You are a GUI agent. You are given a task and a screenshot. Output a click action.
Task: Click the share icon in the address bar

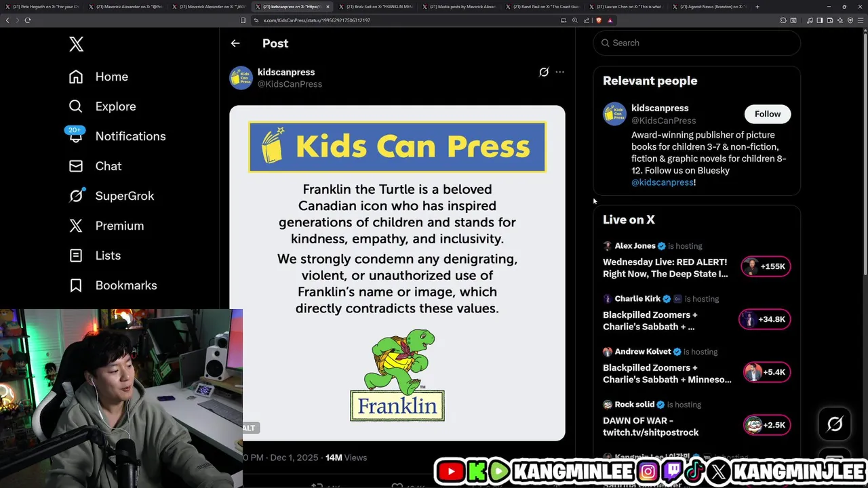(587, 20)
